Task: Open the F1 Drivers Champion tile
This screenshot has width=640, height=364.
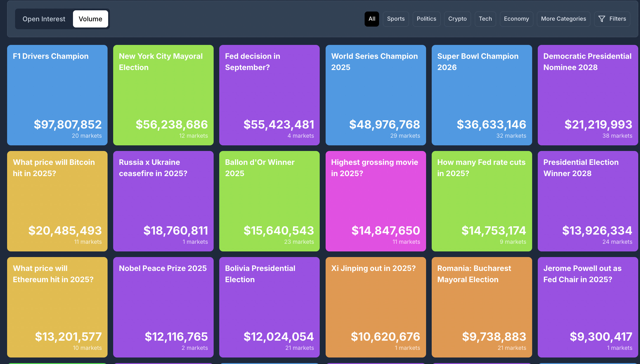Action: (x=57, y=95)
